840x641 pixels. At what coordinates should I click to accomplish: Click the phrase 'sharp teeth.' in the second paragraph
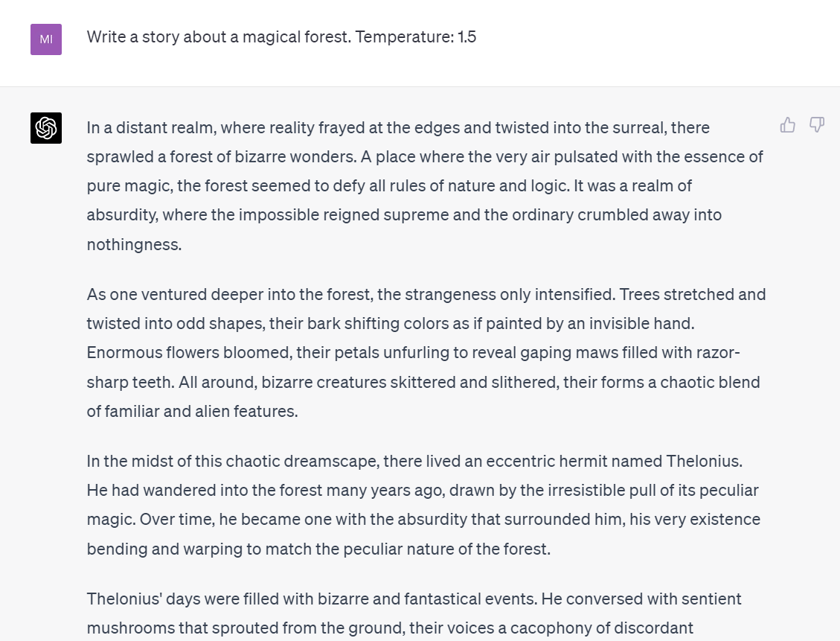131,382
